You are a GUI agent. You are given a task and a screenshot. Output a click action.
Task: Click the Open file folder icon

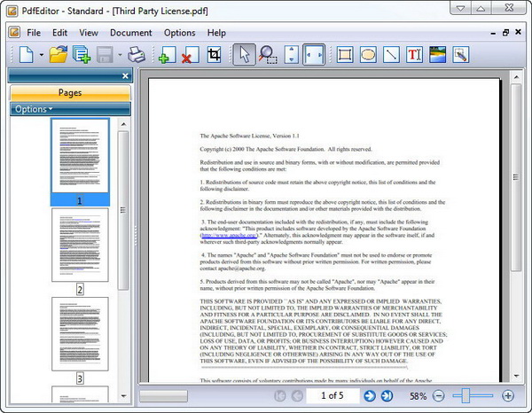click(x=59, y=55)
